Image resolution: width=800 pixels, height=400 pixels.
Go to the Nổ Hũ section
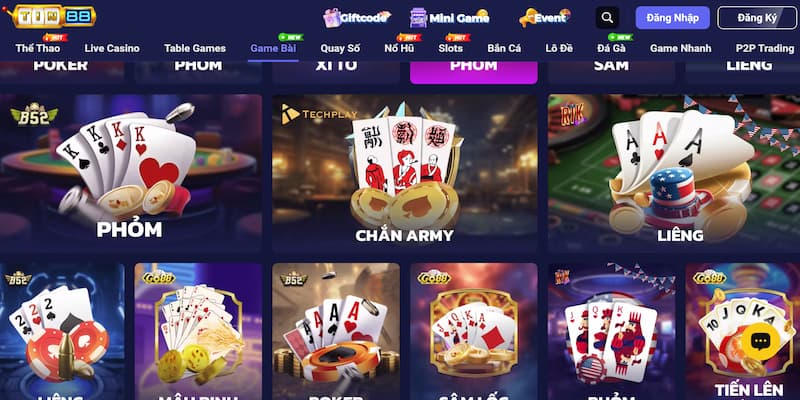399,48
